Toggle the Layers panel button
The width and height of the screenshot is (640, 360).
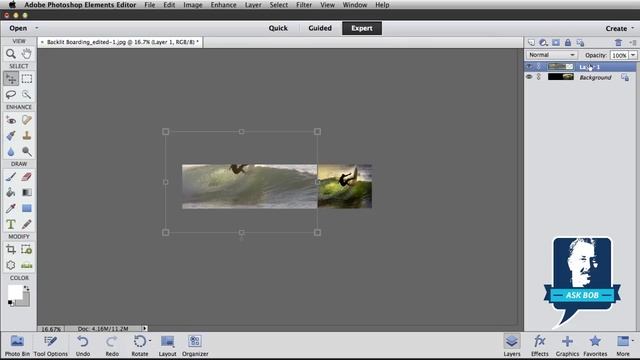point(512,345)
